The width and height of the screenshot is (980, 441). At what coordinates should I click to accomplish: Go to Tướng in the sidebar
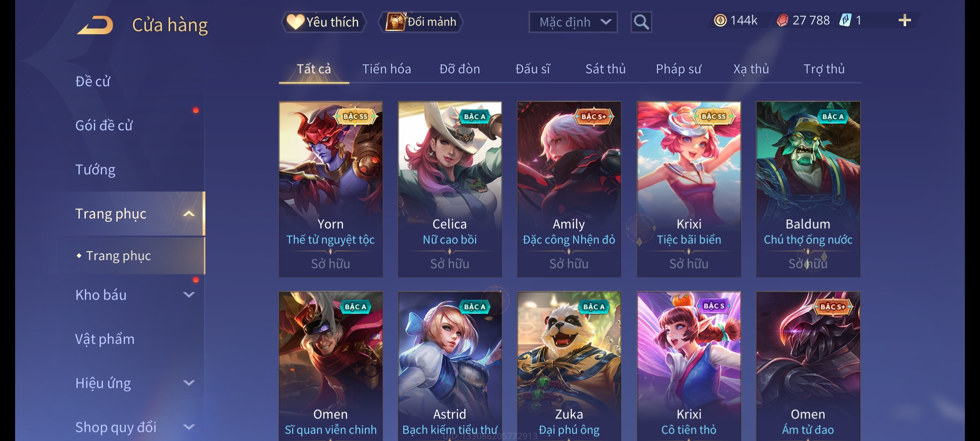click(95, 169)
